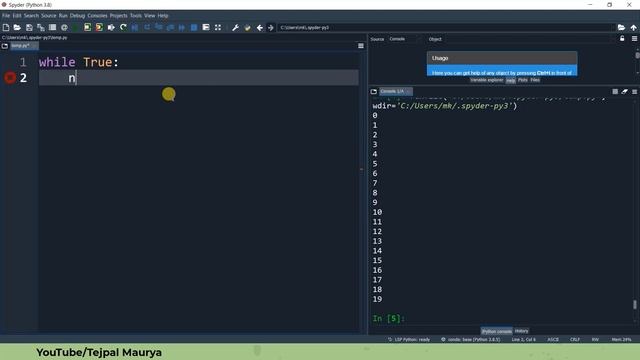Open the Source menu

49,16
